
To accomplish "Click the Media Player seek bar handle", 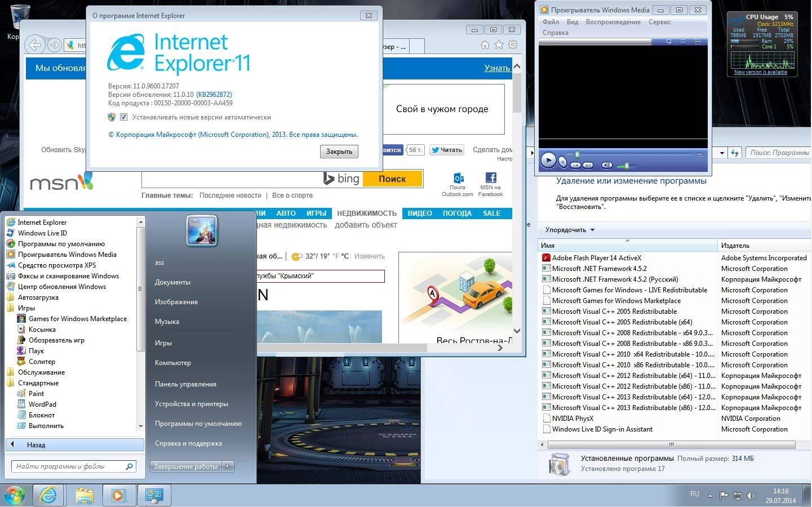I will tap(577, 154).
